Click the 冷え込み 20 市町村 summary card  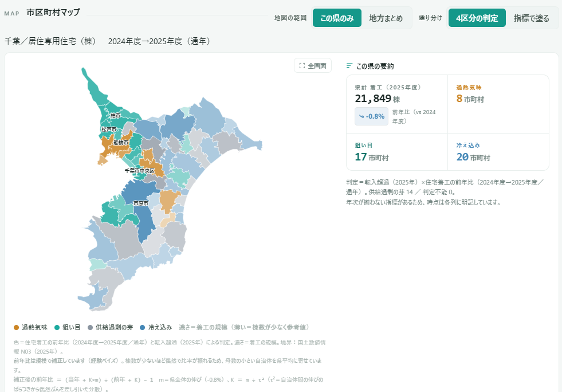pyautogui.click(x=498, y=152)
